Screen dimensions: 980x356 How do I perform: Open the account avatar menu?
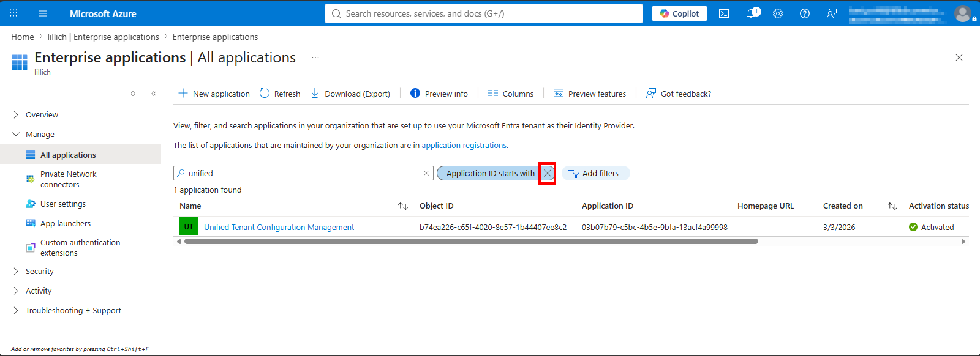pos(963,13)
